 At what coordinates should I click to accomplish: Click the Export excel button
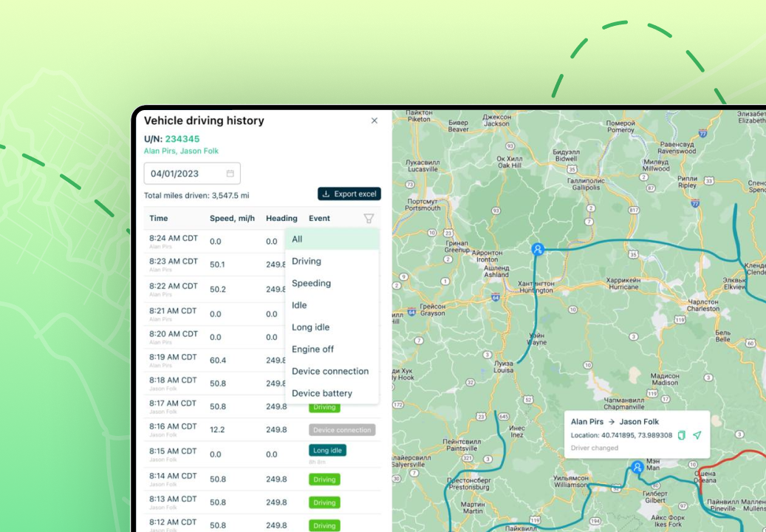(349, 194)
